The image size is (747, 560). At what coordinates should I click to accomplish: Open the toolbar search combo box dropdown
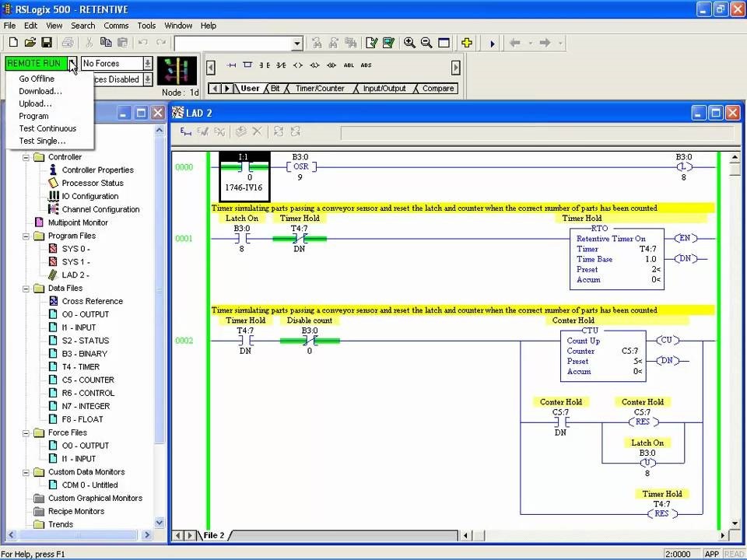tap(296, 44)
